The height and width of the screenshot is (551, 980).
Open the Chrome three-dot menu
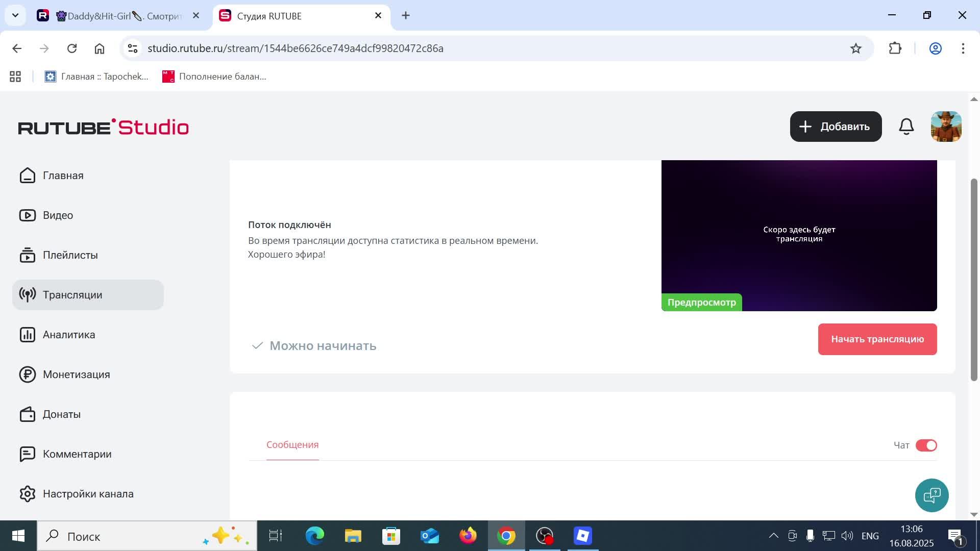963,48
